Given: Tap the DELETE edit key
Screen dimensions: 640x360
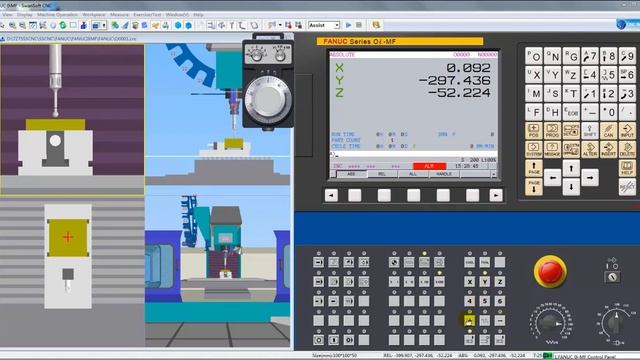Looking at the screenshot, I should tap(627, 149).
